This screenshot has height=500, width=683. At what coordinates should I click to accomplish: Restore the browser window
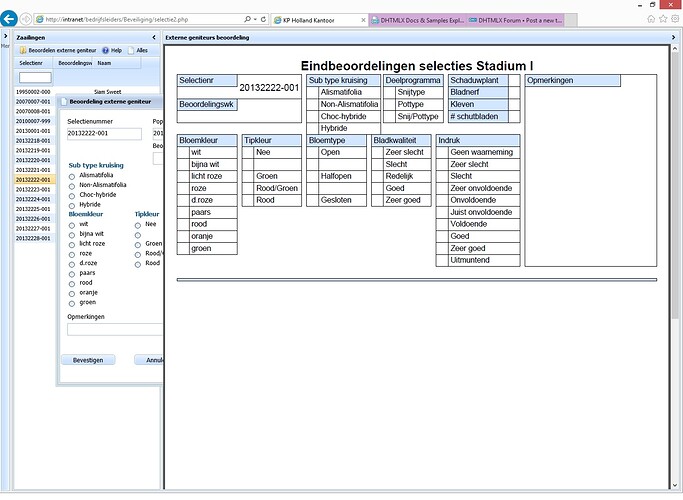(x=653, y=5)
